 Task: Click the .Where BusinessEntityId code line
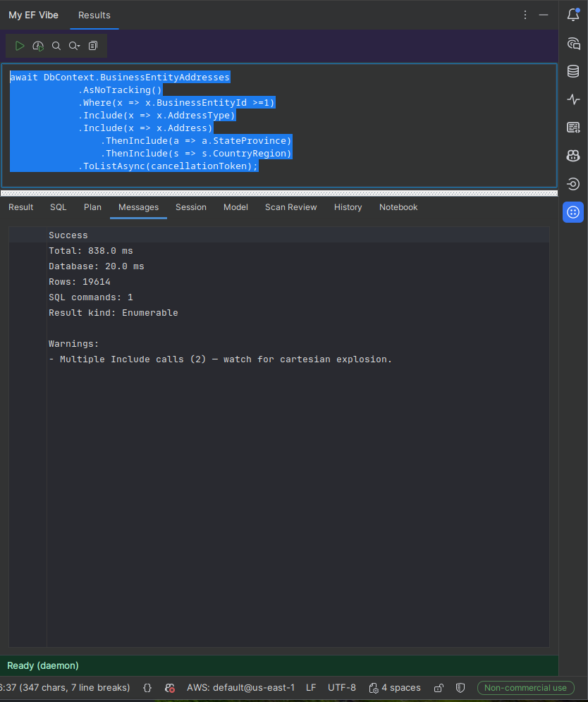pos(176,102)
